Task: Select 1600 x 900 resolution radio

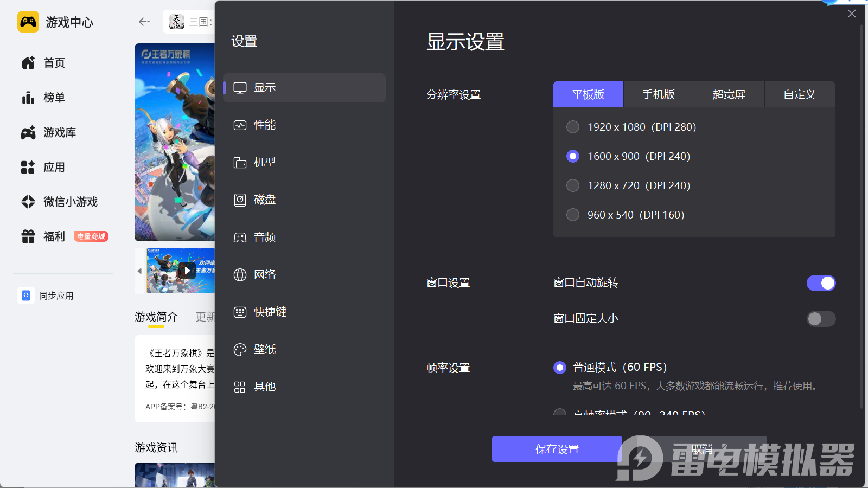Action: [573, 156]
